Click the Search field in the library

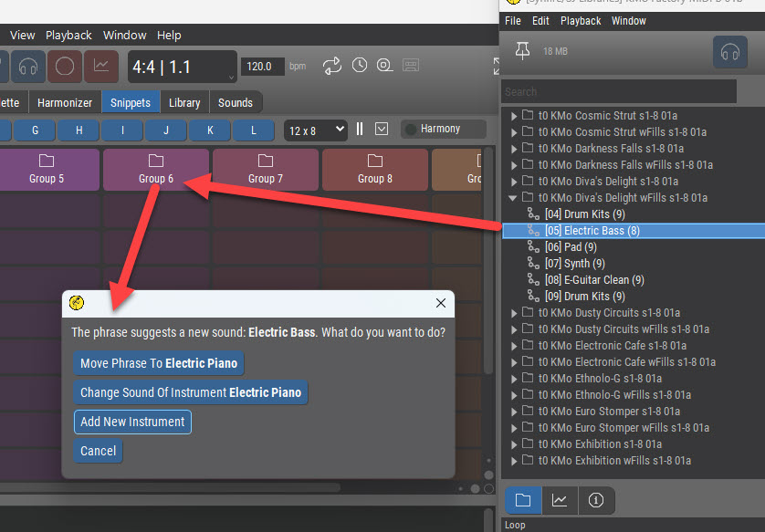click(x=619, y=91)
